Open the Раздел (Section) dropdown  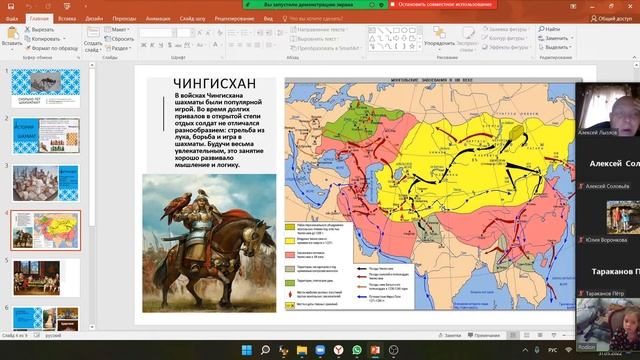(118, 48)
